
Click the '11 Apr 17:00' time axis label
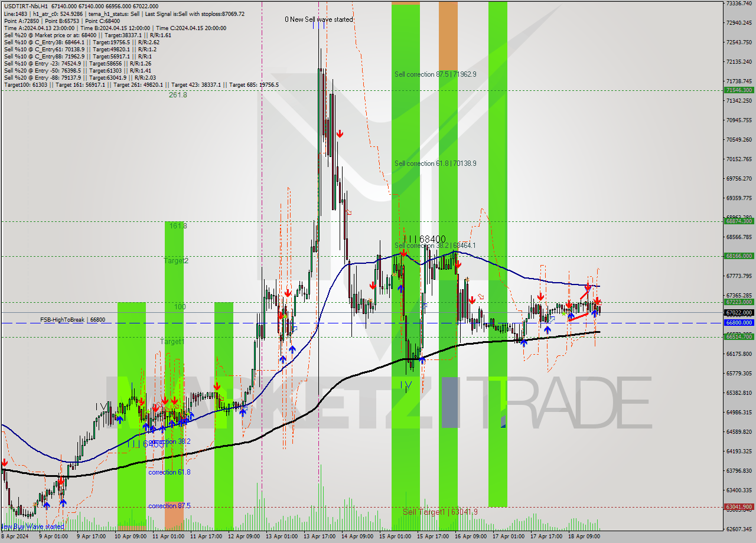click(x=205, y=537)
